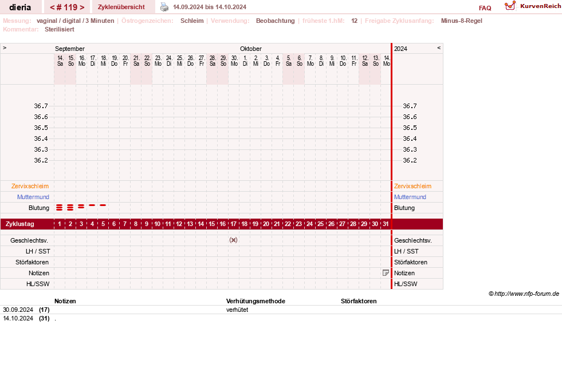Select cycle day 31 in Zyklustag row

pos(386,224)
